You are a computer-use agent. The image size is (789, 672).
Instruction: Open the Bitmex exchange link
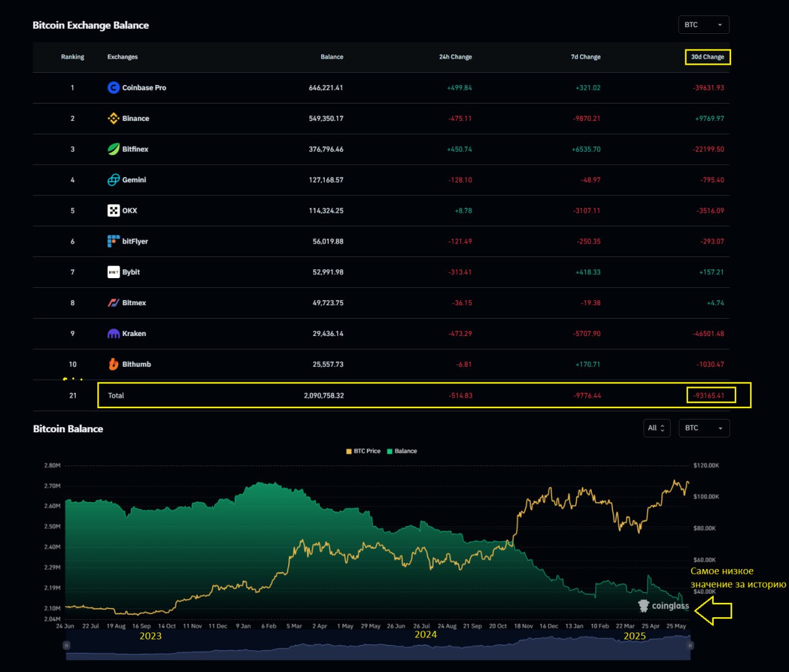click(134, 303)
